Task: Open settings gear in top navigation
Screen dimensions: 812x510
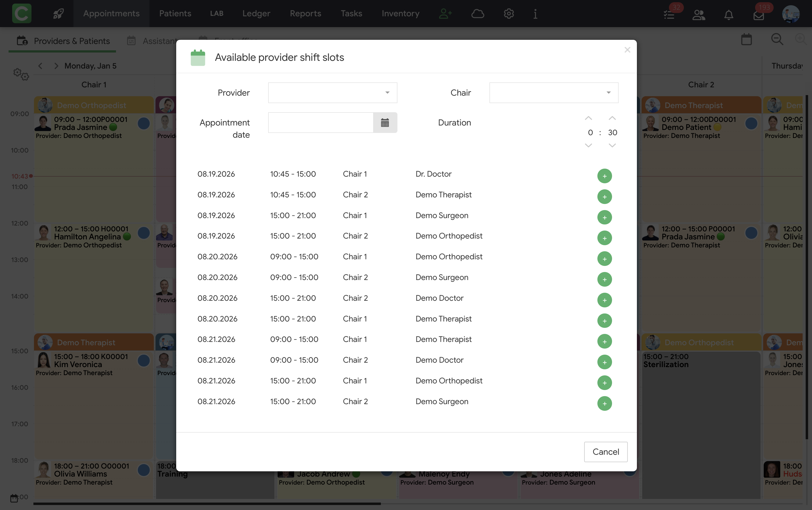Action: coord(508,14)
